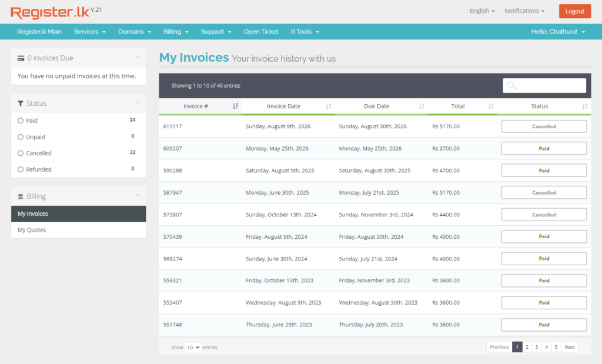Collapse the Status filter panel
Viewport: 602px width, 364px height.
tap(137, 103)
